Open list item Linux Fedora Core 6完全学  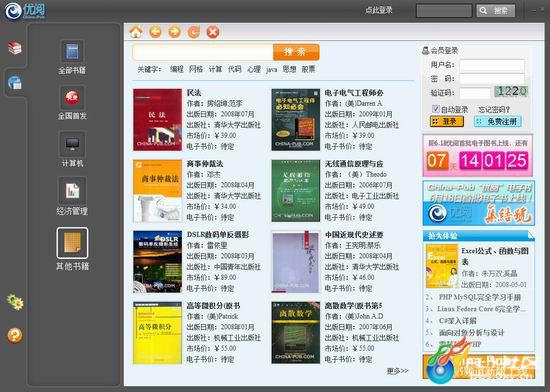pyautogui.click(x=481, y=309)
